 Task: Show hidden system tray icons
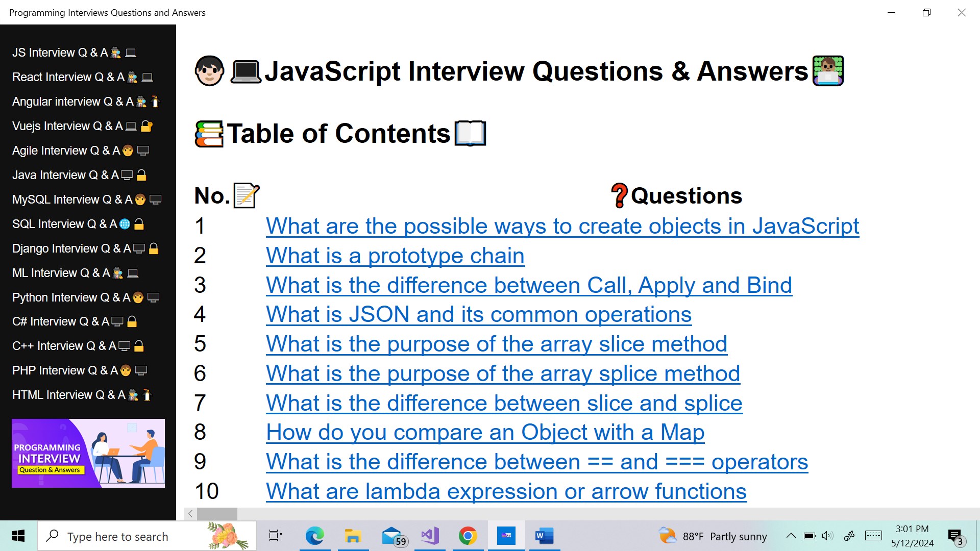791,536
